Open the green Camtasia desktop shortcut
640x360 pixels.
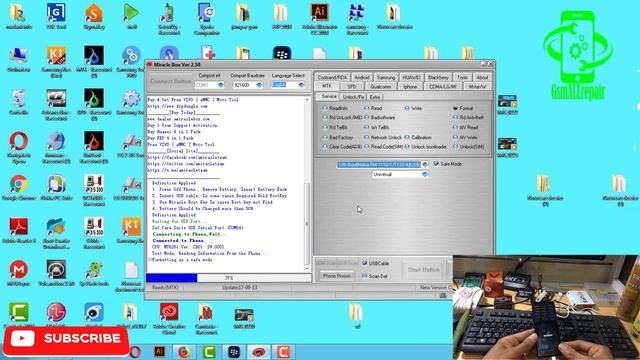[18, 316]
